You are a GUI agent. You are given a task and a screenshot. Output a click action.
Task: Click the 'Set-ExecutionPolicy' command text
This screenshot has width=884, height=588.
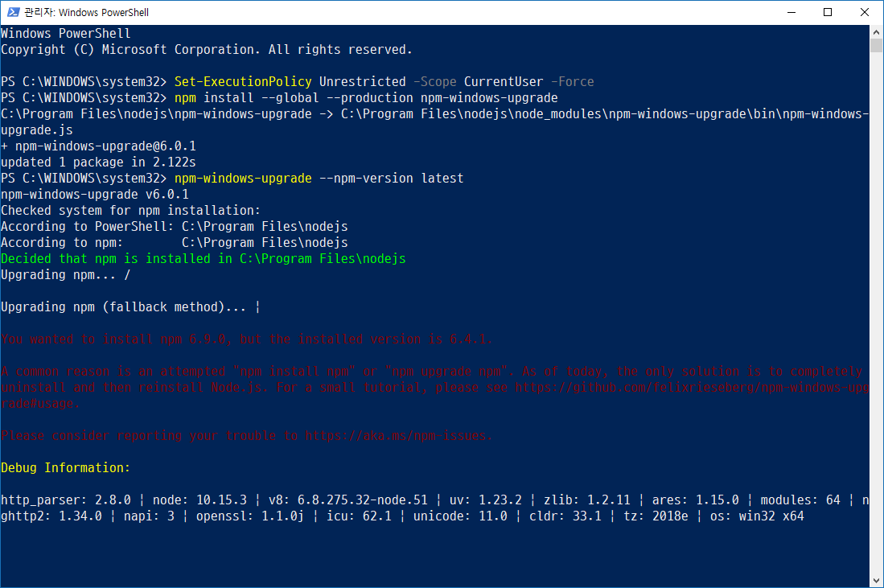[x=243, y=82]
